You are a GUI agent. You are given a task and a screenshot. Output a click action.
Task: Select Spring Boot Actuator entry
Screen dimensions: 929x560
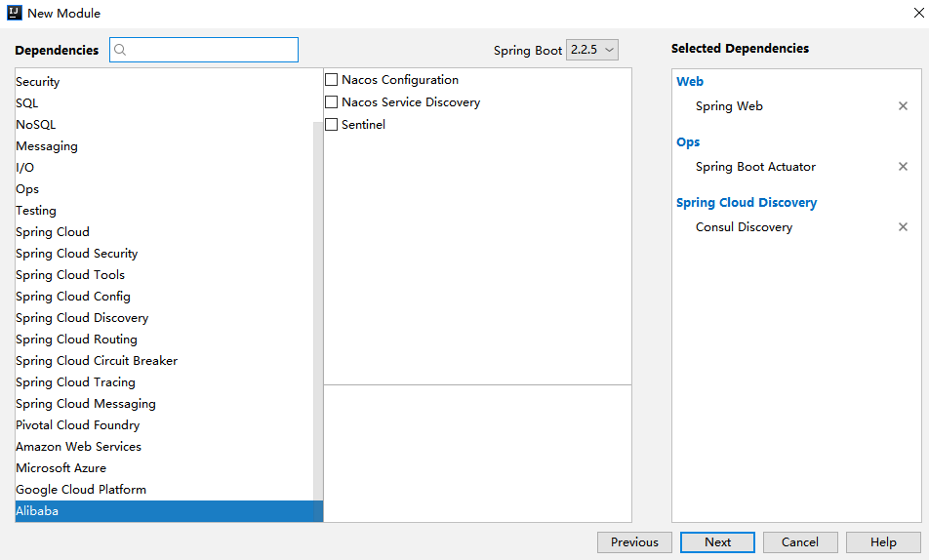click(x=755, y=167)
